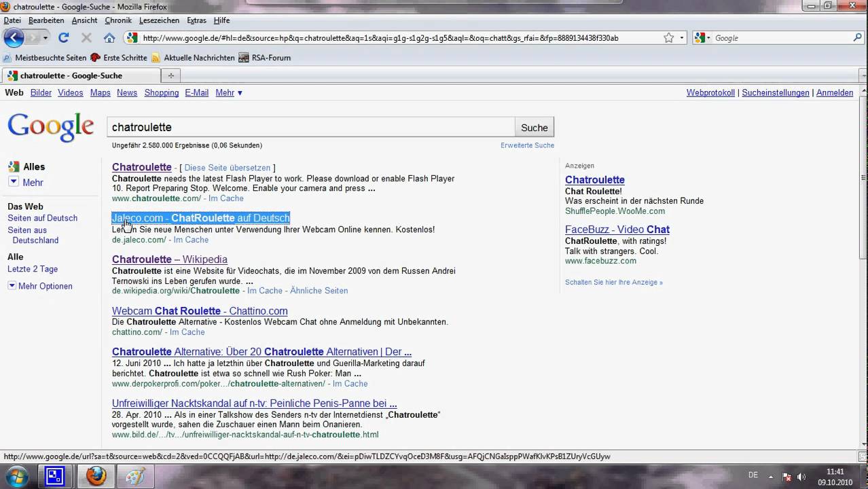Open Im Cache link for chattino.com
The height and width of the screenshot is (489, 868).
click(x=187, y=332)
